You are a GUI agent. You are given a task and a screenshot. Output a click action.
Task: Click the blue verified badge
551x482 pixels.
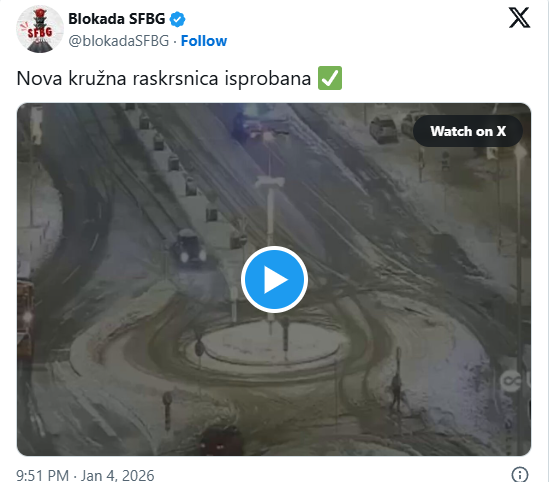coord(177,19)
